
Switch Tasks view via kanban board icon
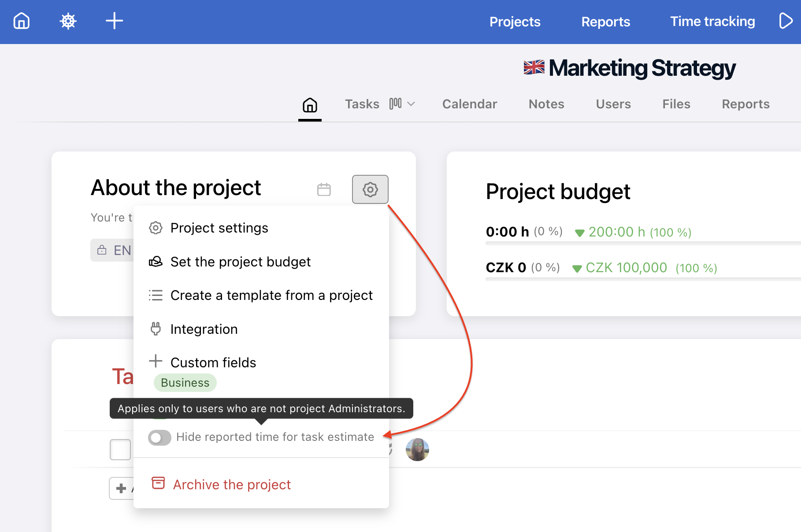[395, 104]
